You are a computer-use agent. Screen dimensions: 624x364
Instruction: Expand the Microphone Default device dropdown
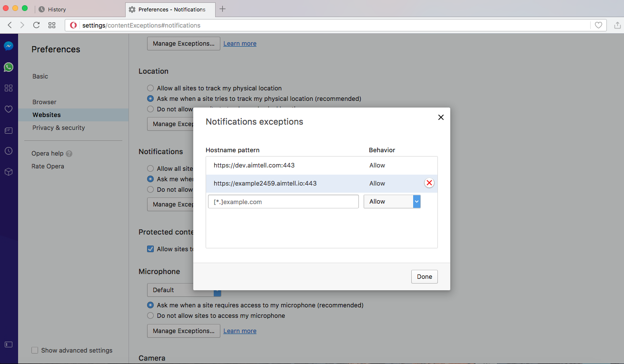click(x=184, y=290)
